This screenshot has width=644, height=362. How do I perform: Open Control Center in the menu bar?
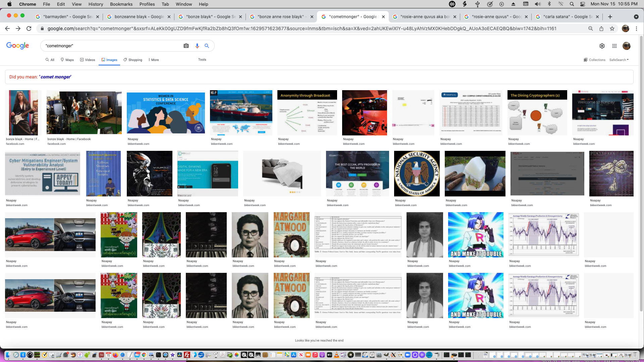pyautogui.click(x=583, y=4)
